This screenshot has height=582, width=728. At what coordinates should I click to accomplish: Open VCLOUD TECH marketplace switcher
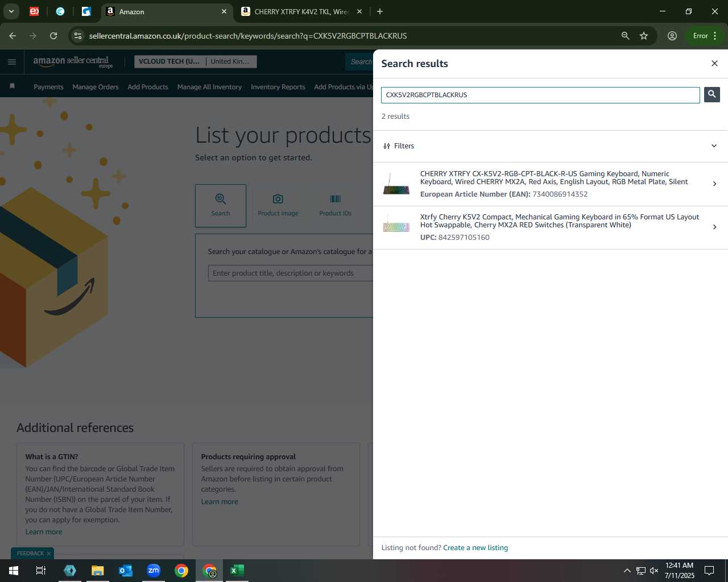[x=195, y=61]
